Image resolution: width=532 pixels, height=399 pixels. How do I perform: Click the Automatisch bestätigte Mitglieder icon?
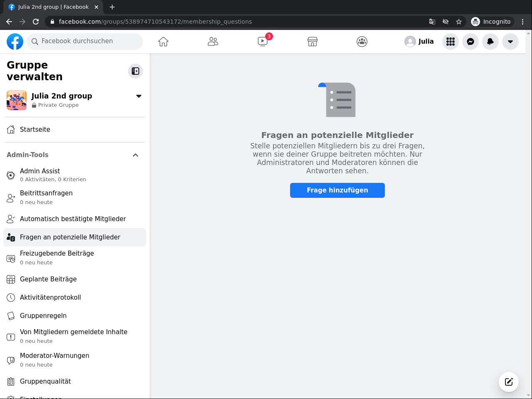click(x=11, y=219)
